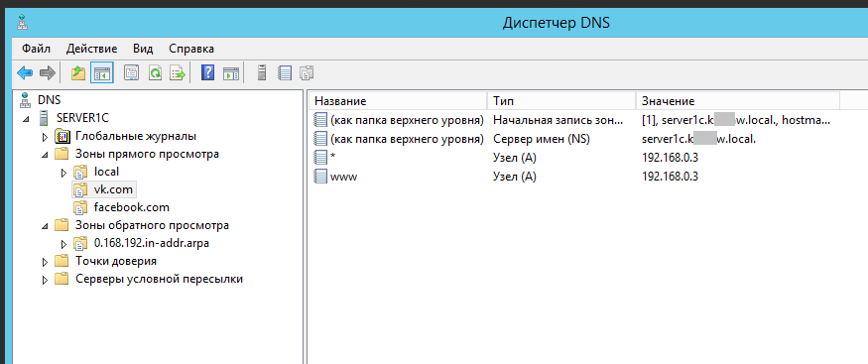
Task: Click Сервер имен (NS) type cell
Action: click(541, 139)
